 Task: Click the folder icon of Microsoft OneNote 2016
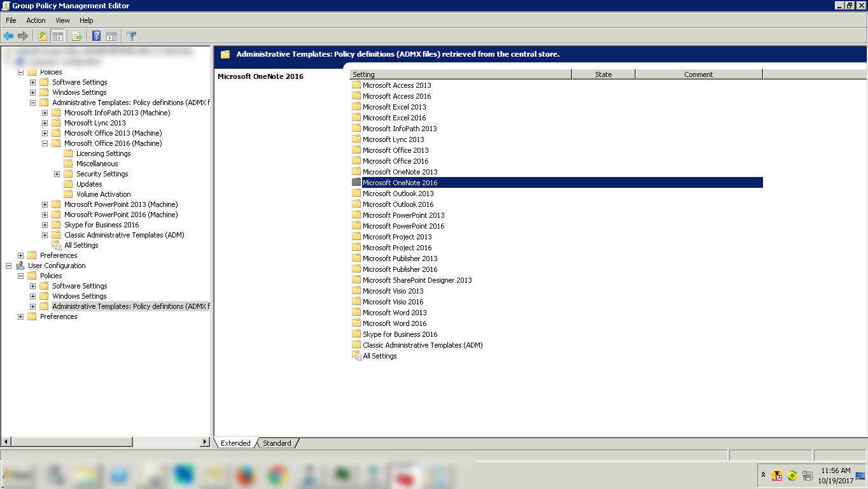tap(356, 182)
